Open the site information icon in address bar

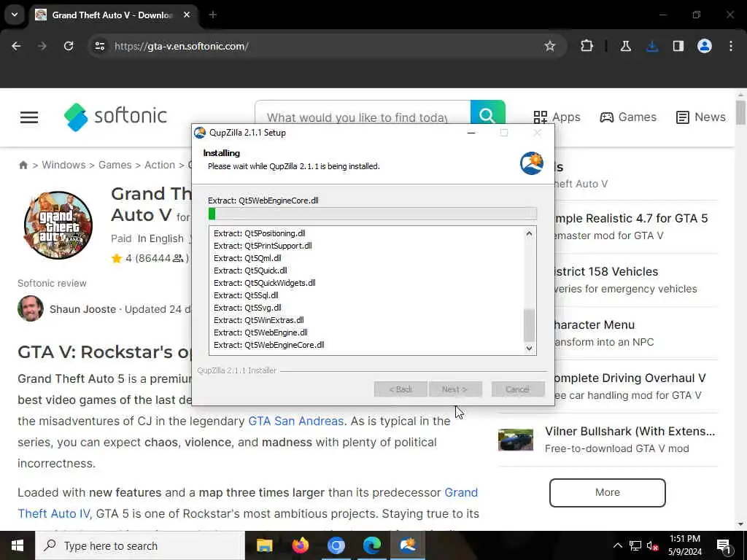click(x=99, y=46)
